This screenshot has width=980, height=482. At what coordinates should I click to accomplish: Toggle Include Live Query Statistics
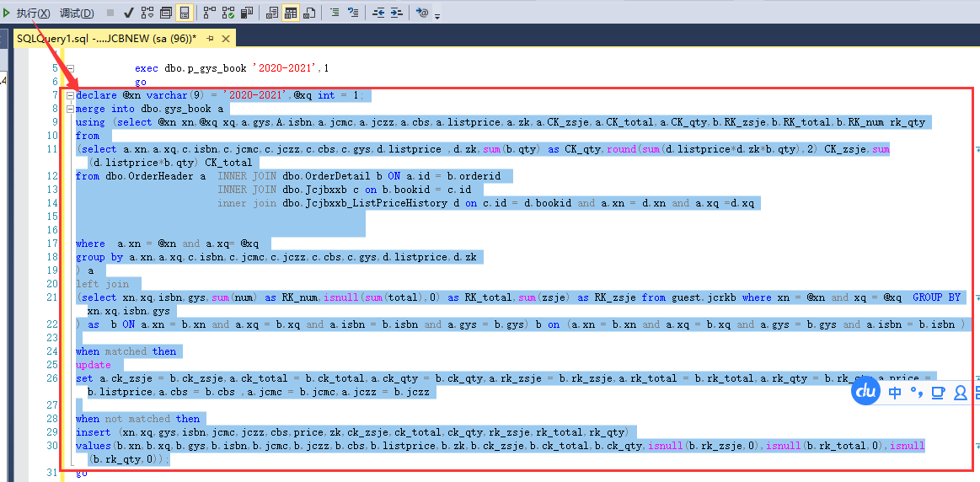[228, 13]
